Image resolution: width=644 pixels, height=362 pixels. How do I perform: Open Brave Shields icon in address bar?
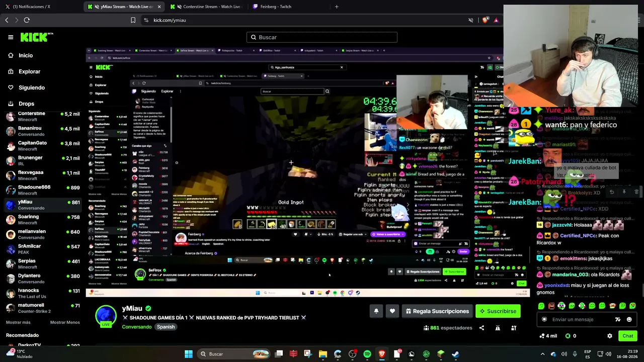click(x=485, y=20)
